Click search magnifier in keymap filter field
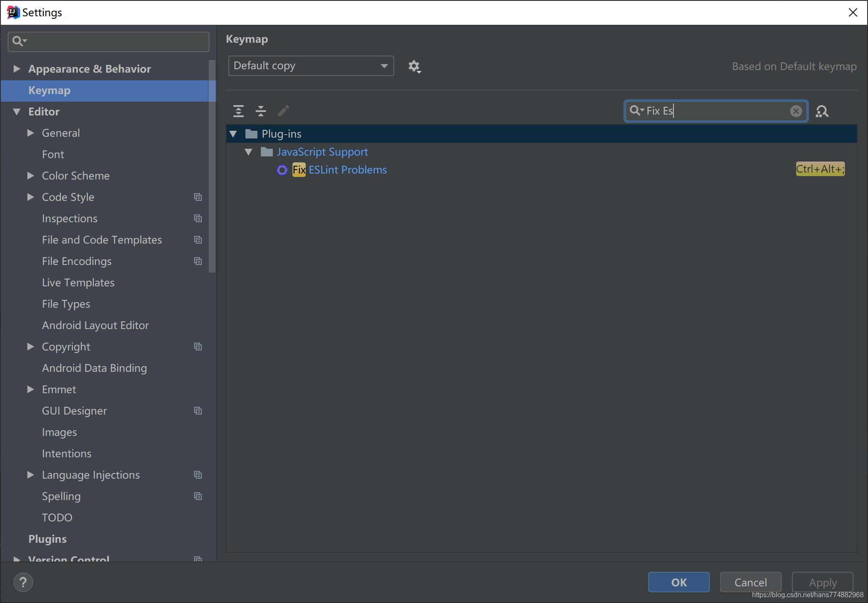Viewport: 868px width, 603px height. click(x=636, y=111)
